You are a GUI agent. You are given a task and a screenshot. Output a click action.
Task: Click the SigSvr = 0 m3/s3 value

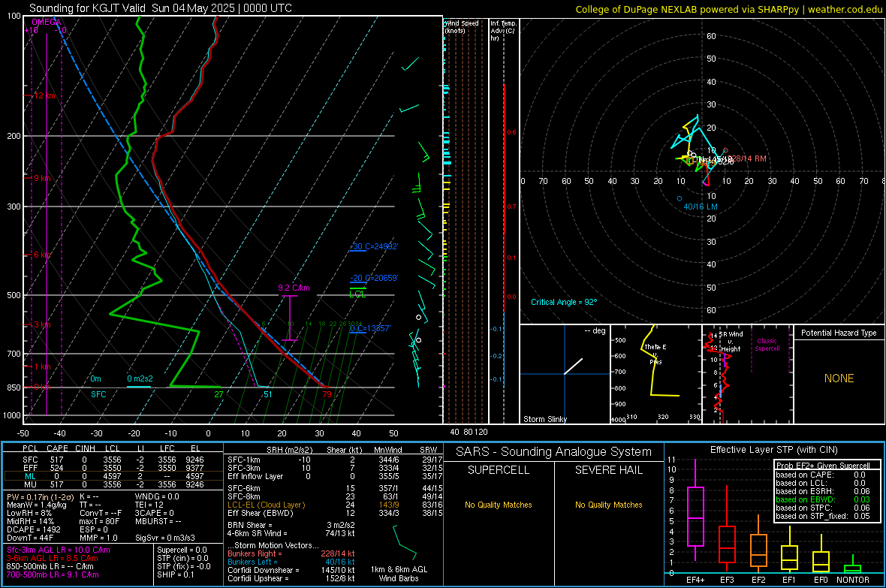click(x=165, y=538)
